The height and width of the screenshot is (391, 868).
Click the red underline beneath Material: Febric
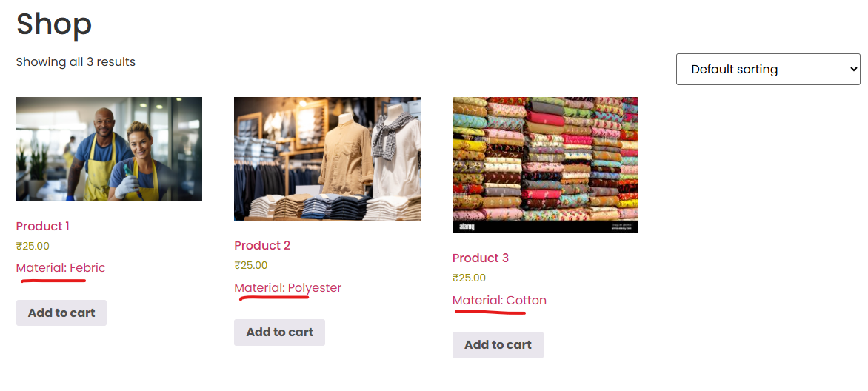(53, 281)
